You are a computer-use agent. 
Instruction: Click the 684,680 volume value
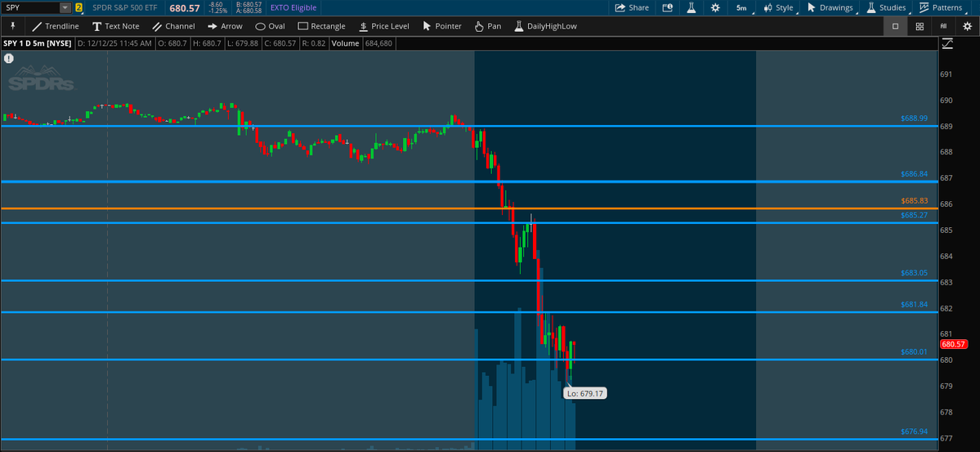tap(378, 43)
